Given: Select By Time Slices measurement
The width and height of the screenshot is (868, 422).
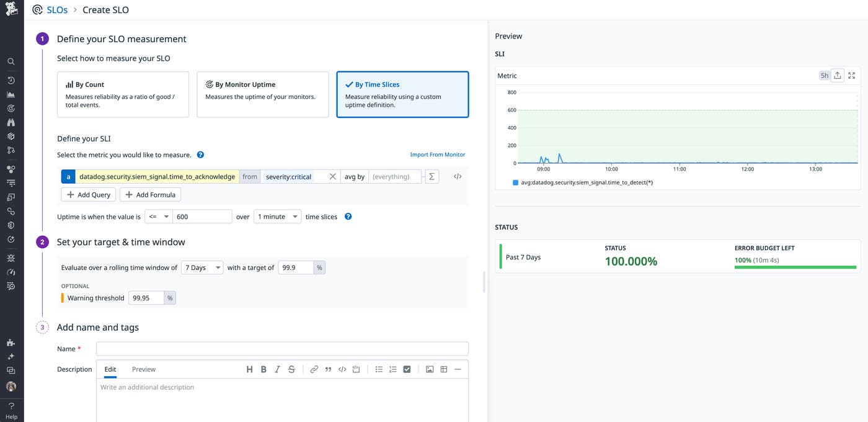Looking at the screenshot, I should (402, 94).
